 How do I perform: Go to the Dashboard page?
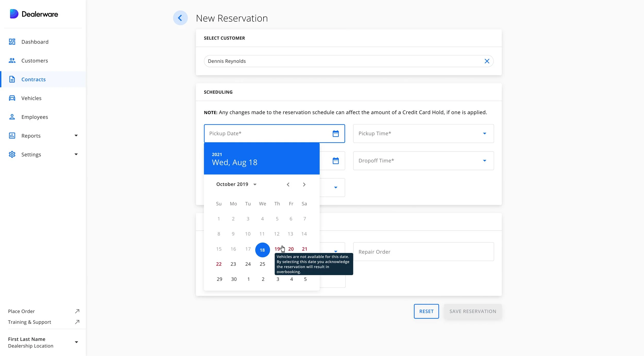35,42
